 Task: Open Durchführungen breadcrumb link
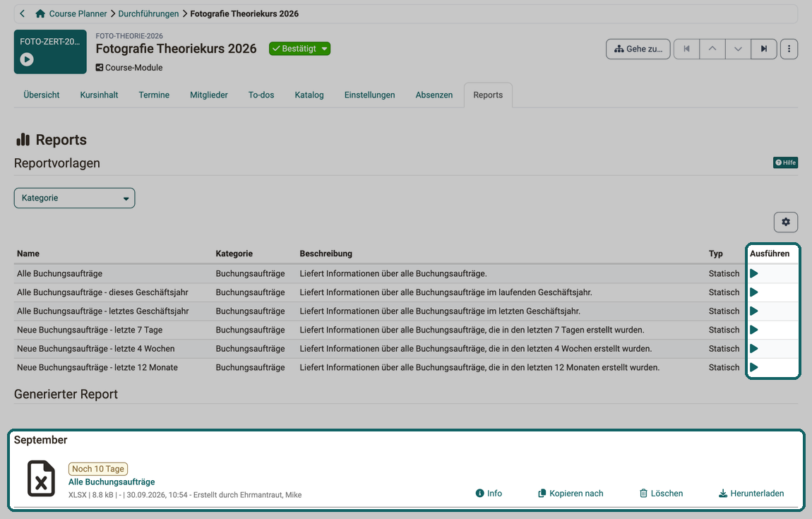(x=148, y=14)
